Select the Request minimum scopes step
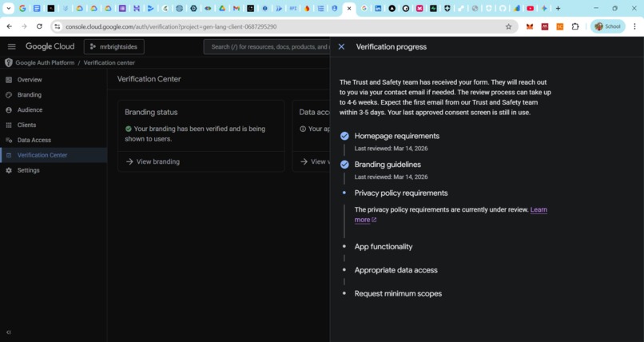 [398, 293]
